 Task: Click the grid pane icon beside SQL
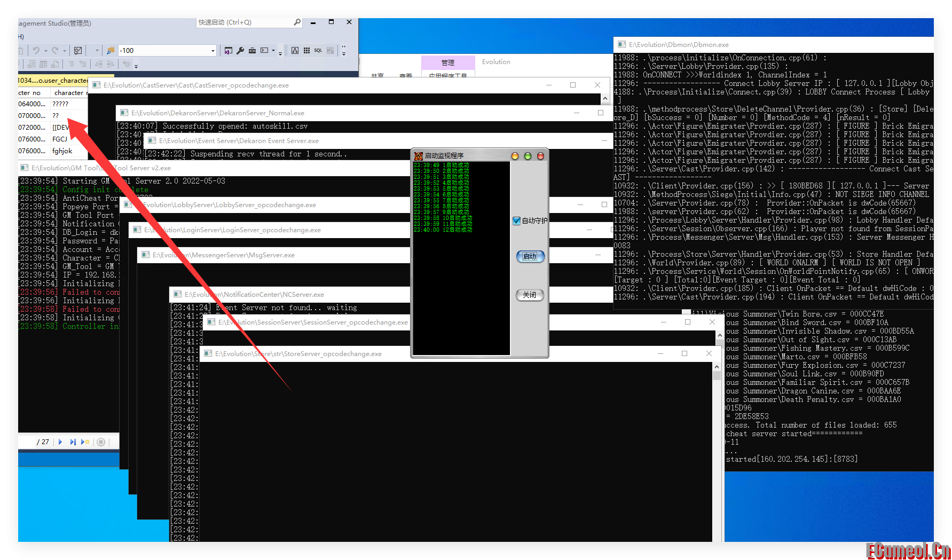click(306, 51)
